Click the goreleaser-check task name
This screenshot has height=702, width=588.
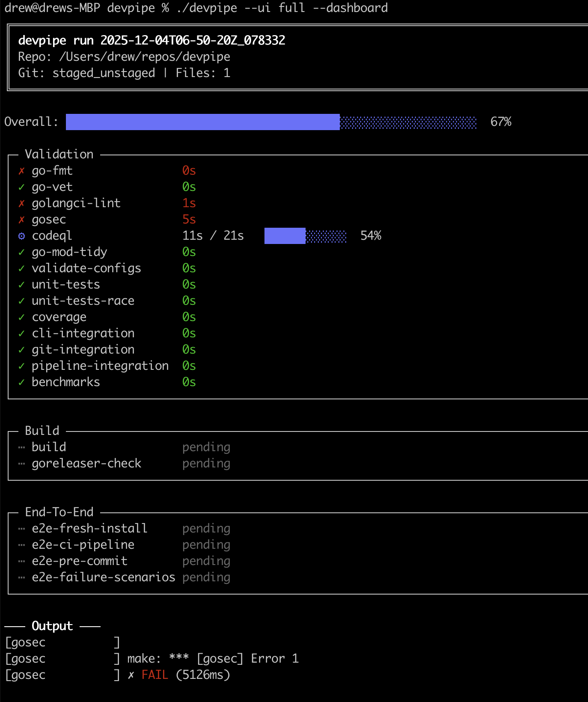click(x=86, y=464)
